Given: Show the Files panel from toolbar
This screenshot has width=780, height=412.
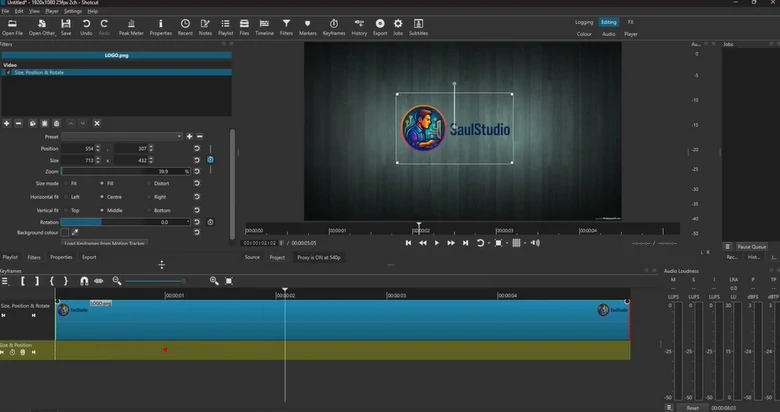Looking at the screenshot, I should pyautogui.click(x=244, y=27).
